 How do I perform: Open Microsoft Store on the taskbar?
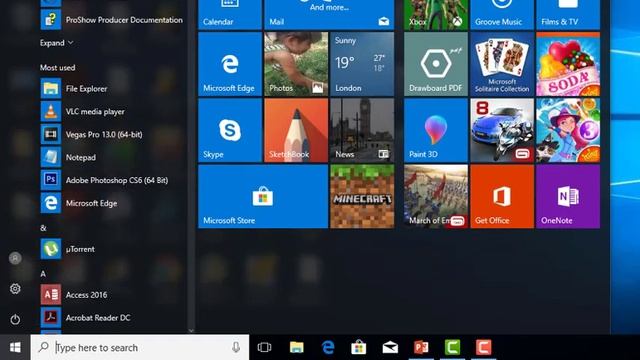pos(359,347)
